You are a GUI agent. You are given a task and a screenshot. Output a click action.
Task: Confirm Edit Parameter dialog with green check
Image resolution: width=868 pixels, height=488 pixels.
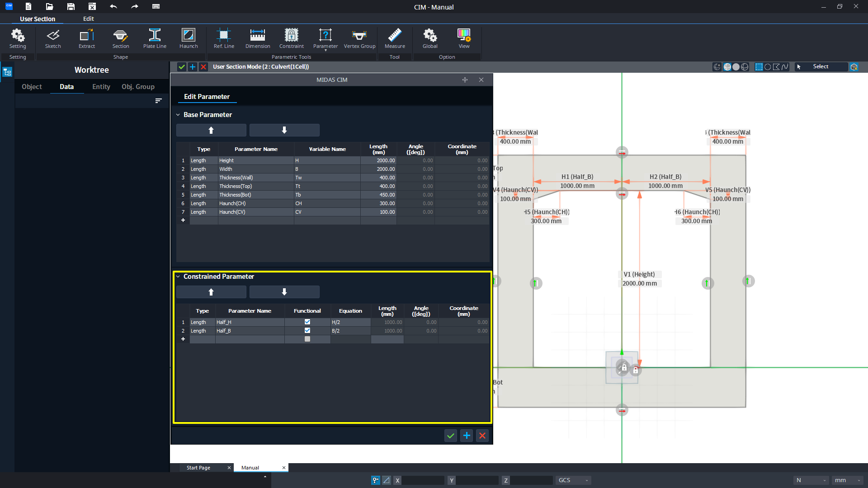(451, 436)
